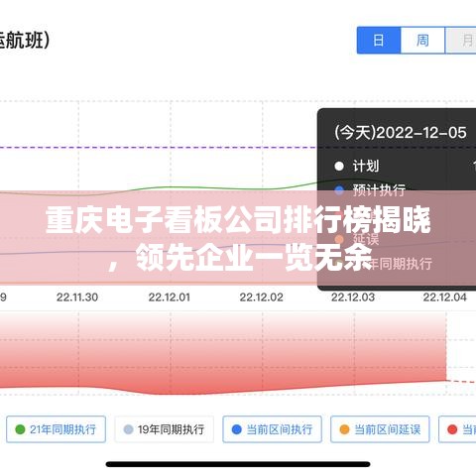
Task: Toggle the 19年同期执行 legend series
Action: [164, 429]
